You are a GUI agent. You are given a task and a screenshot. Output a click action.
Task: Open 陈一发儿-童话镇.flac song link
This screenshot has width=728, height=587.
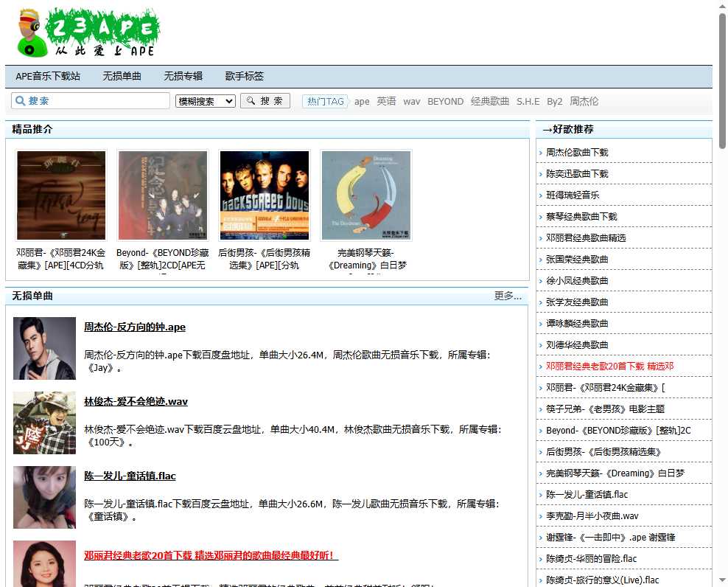tap(130, 476)
